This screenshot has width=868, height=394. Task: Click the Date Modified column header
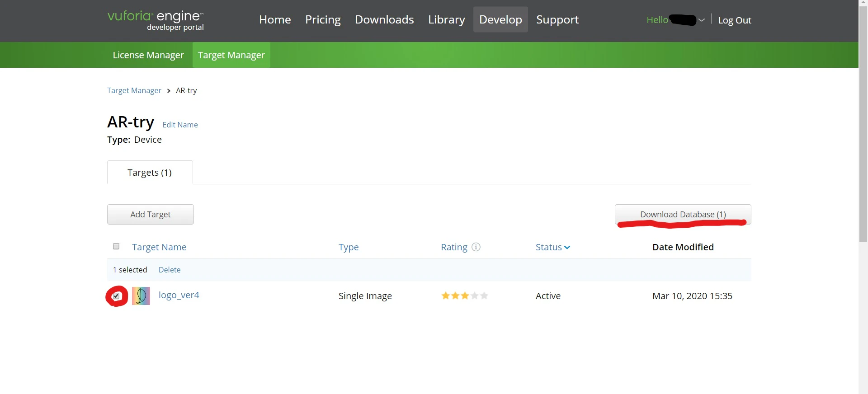pyautogui.click(x=683, y=247)
